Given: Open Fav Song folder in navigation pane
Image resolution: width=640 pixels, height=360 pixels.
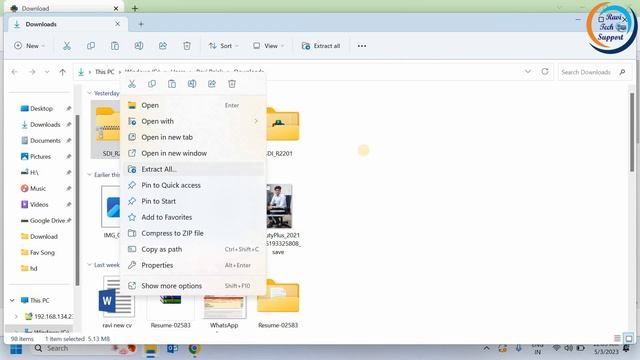Looking at the screenshot, I should tap(42, 253).
